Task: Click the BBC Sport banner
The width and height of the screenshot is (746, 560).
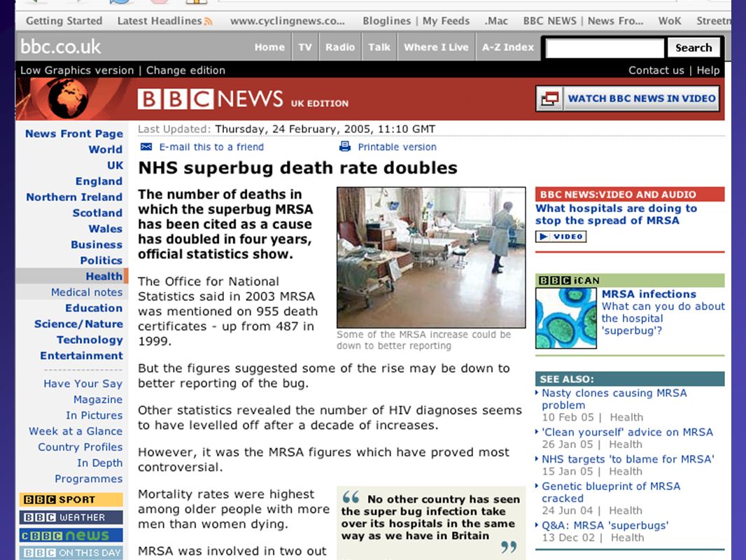Action: (71, 500)
